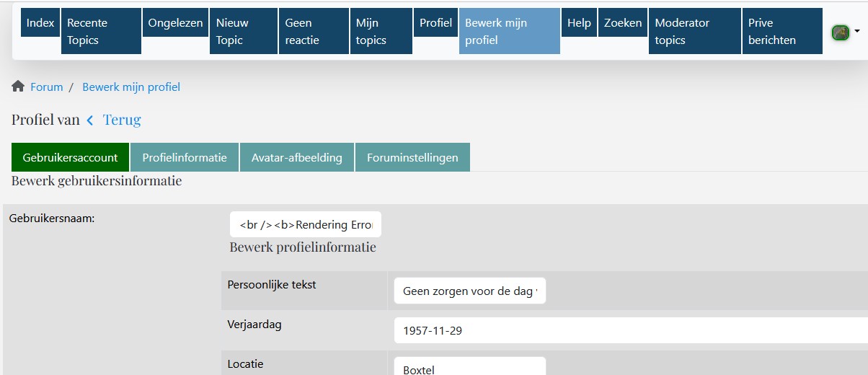
Task: Open the Index menu item
Action: 40,24
